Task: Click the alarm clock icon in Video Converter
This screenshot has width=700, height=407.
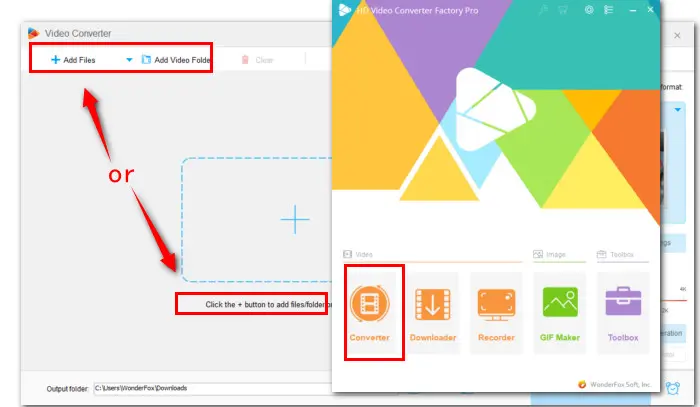Action: point(673,388)
